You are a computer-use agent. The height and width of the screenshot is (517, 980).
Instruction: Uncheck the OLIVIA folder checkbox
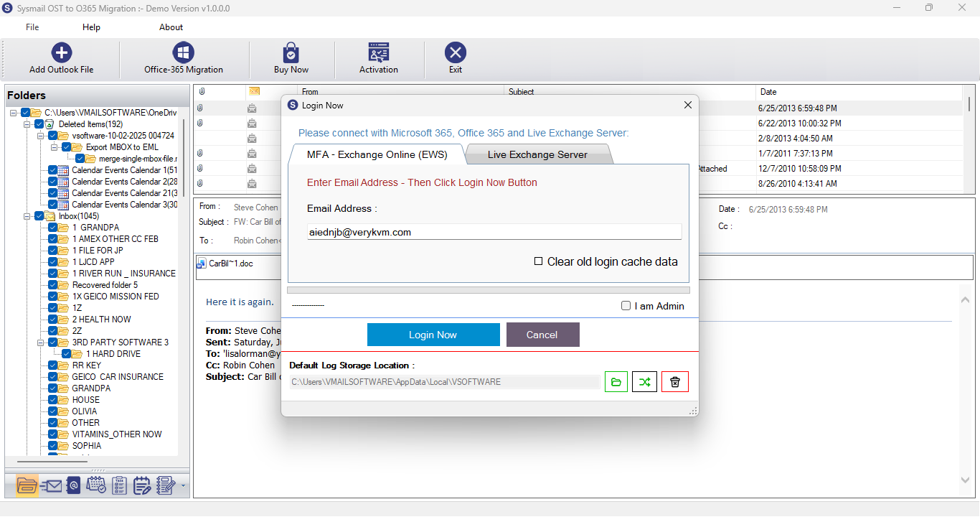(52, 411)
